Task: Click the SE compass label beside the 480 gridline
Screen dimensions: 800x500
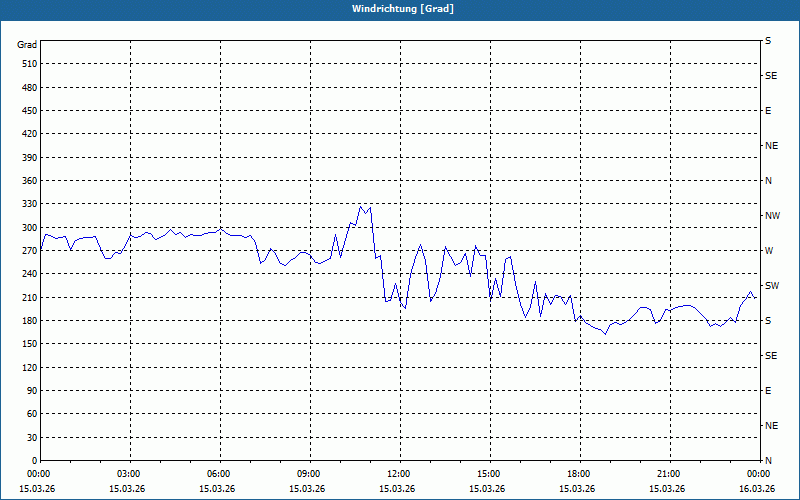Action: point(771,76)
